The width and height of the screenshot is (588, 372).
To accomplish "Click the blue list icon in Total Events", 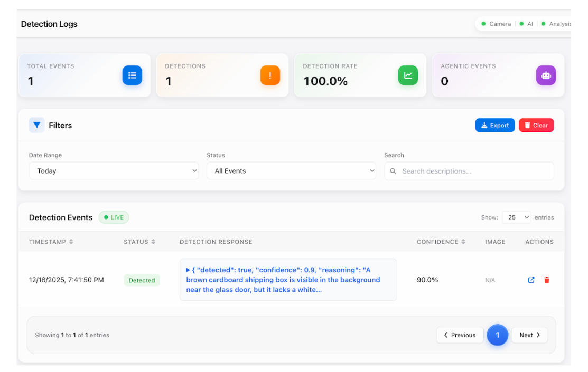I will point(132,75).
